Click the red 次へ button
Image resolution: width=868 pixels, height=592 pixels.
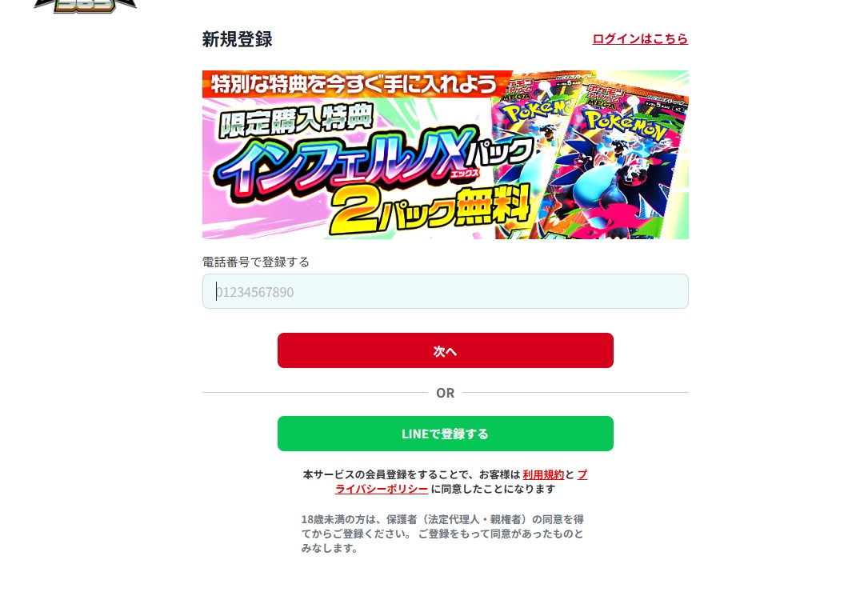[x=445, y=350]
